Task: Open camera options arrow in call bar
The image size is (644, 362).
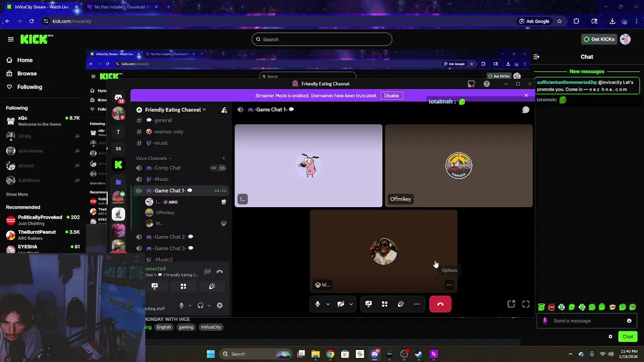Action: click(351, 304)
